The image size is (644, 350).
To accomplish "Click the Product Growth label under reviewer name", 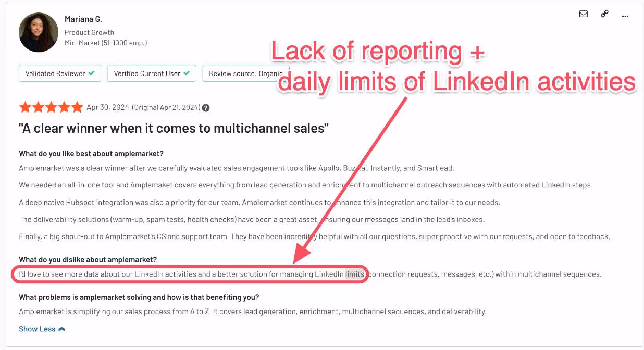I will click(x=89, y=32).
